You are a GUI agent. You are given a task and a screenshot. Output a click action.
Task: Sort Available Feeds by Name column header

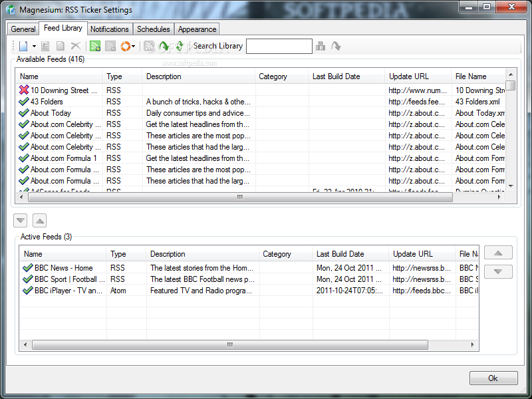59,76
